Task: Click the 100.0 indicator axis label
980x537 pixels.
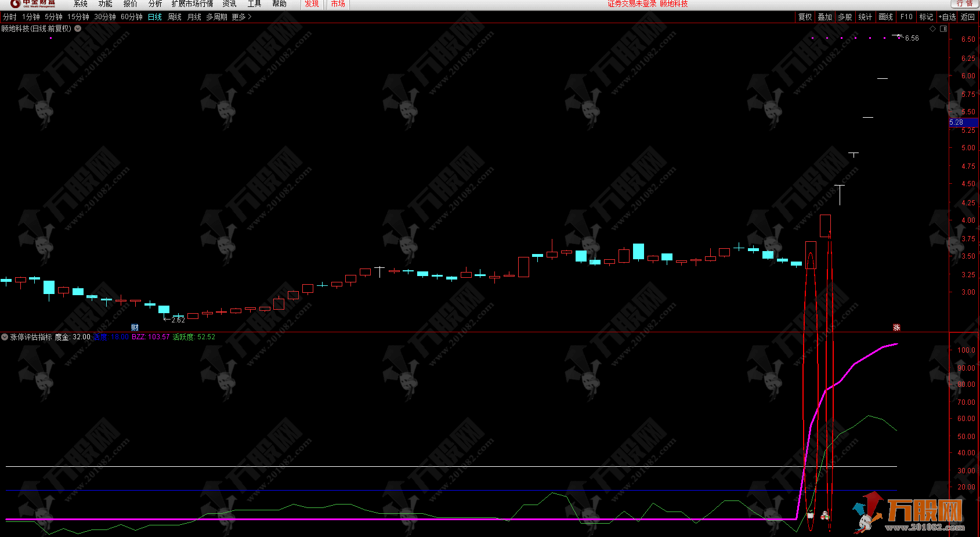Action: click(966, 350)
